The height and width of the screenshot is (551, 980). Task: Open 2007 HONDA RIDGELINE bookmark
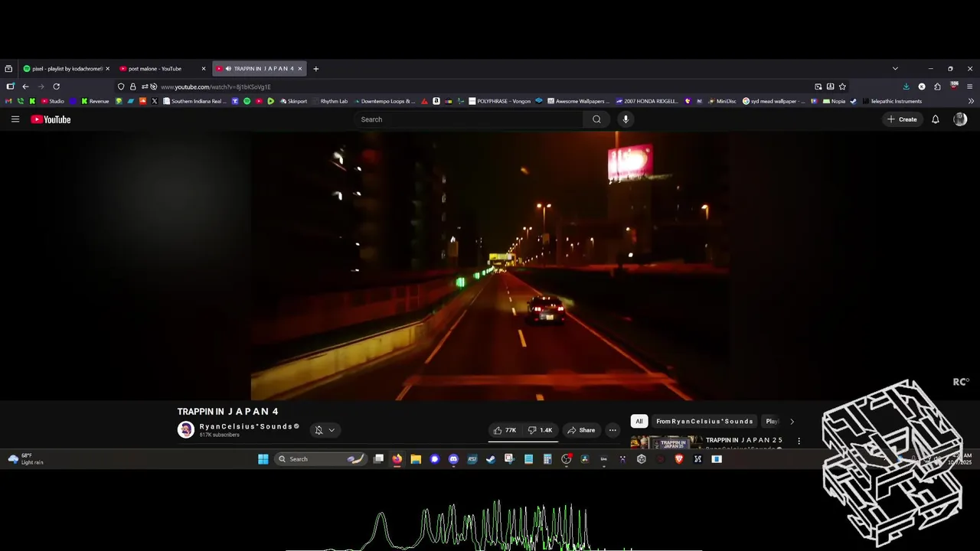pos(647,101)
